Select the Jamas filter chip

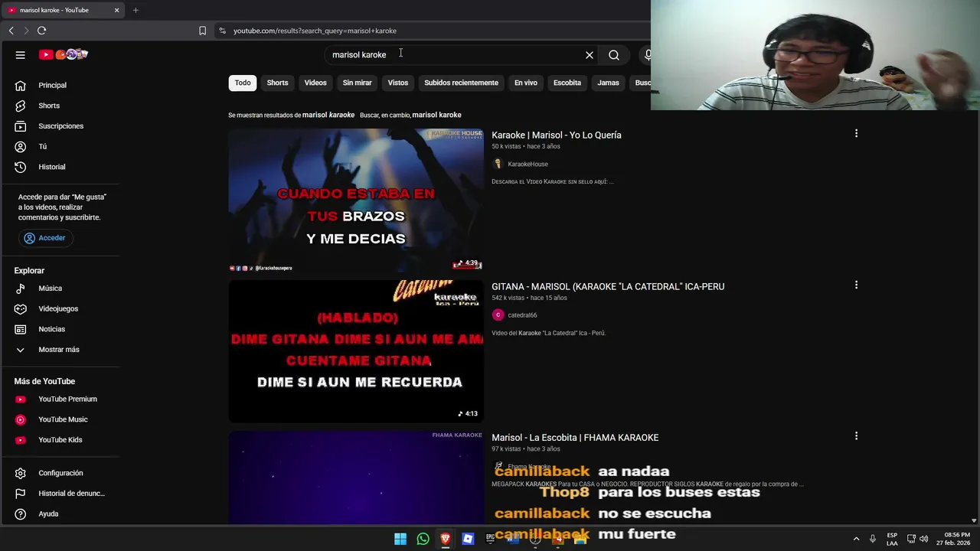608,83
